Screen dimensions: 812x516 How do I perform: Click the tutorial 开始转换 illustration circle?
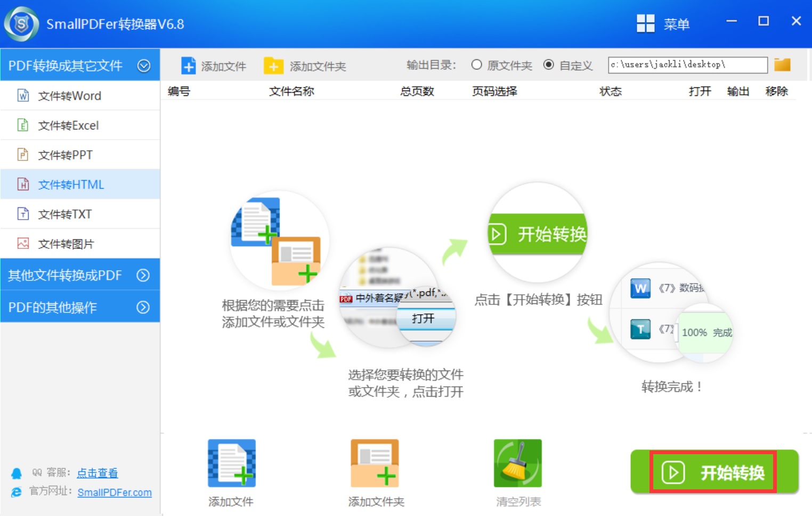[538, 232]
